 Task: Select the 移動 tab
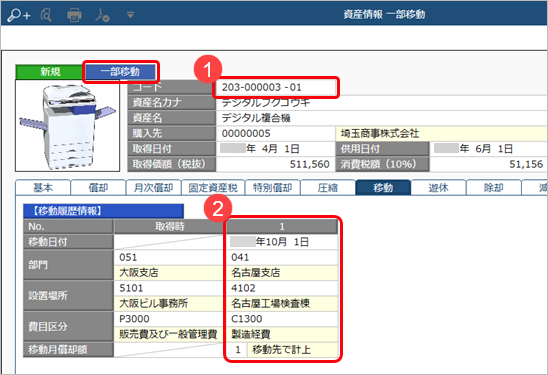point(383,188)
